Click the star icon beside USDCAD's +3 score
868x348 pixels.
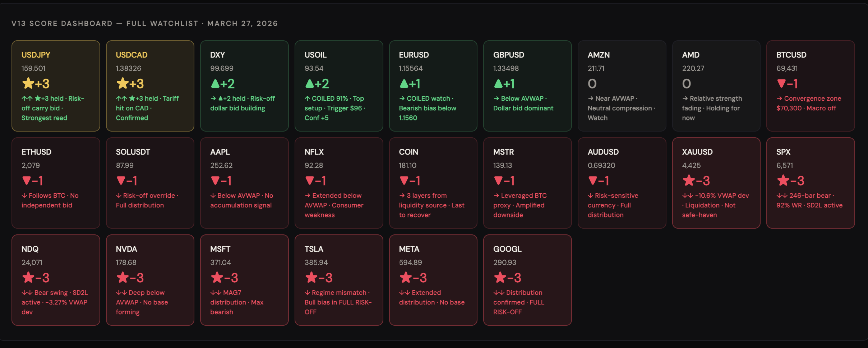(x=122, y=83)
